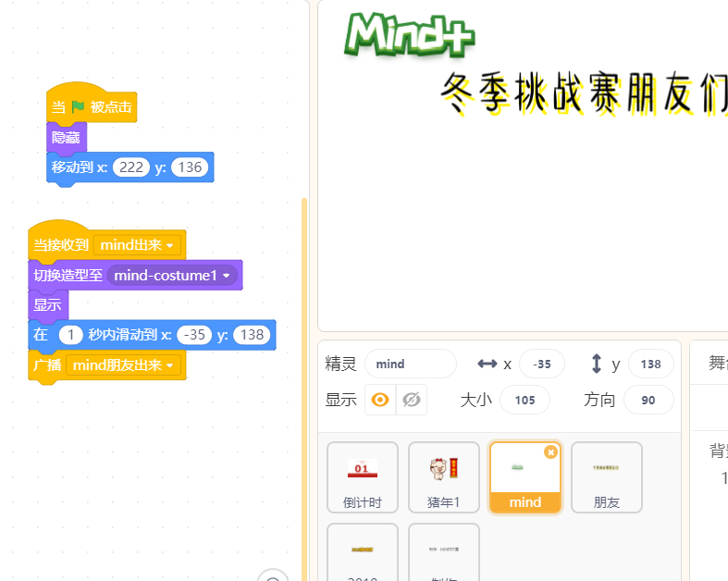Open the mind朋友出来 broadcast dropdown
The height and width of the screenshot is (581, 728).
(x=124, y=365)
